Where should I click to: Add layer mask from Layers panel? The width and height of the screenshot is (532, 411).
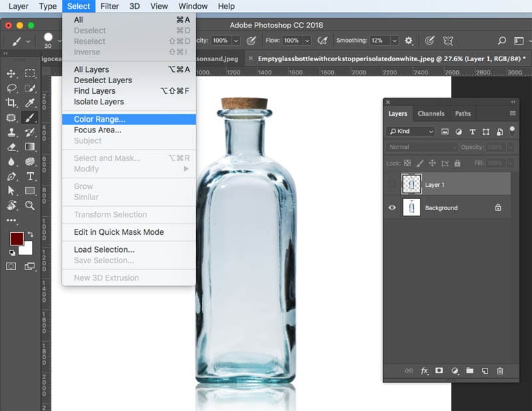click(x=439, y=370)
